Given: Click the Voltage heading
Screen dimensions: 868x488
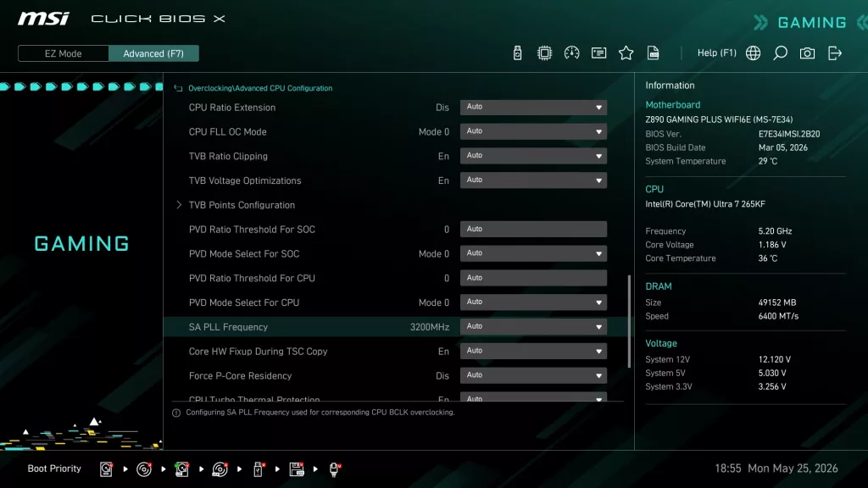Looking at the screenshot, I should pyautogui.click(x=661, y=343).
